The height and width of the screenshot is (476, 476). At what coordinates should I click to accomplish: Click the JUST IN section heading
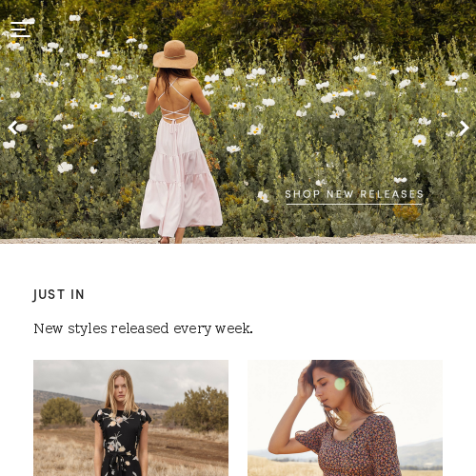(59, 294)
